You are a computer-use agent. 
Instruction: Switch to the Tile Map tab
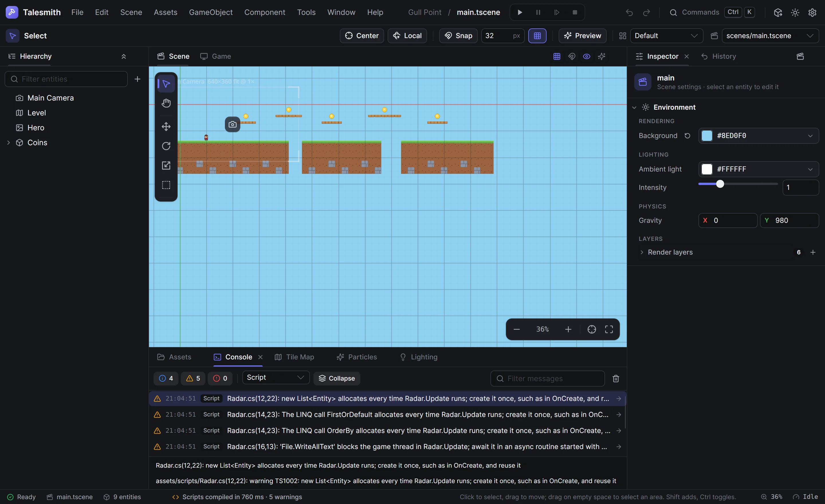294,357
